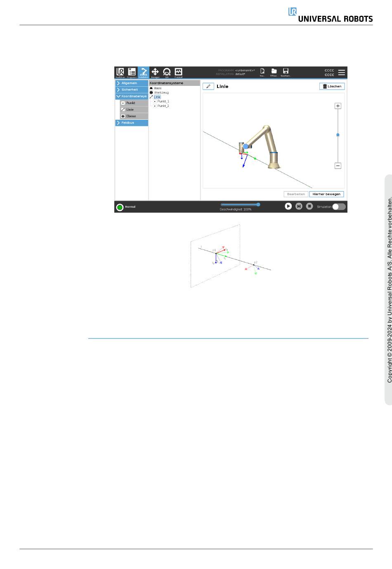392x569 pixels.
Task: Click the Neu (new file) icon
Action: click(262, 72)
